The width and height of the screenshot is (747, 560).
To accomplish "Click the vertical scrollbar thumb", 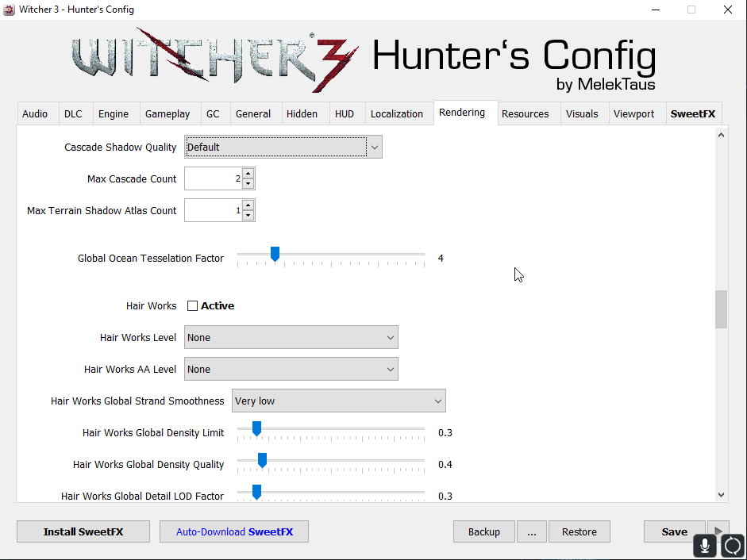I will (721, 309).
